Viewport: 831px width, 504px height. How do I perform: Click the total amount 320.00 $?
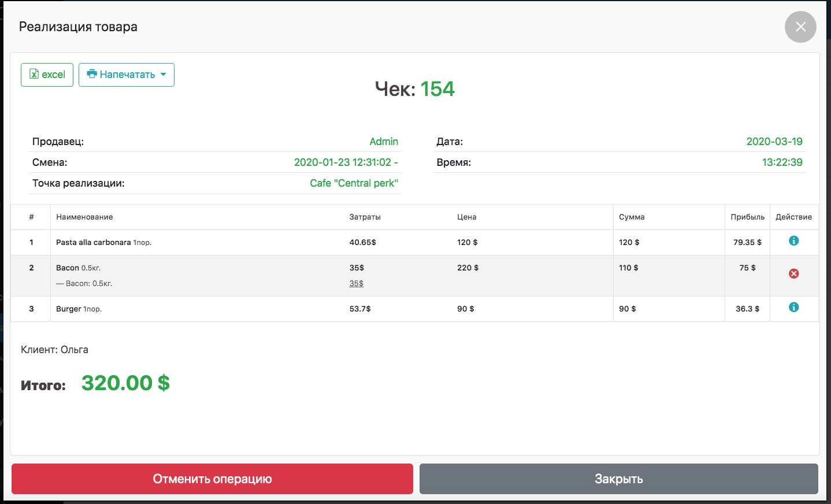(x=125, y=383)
